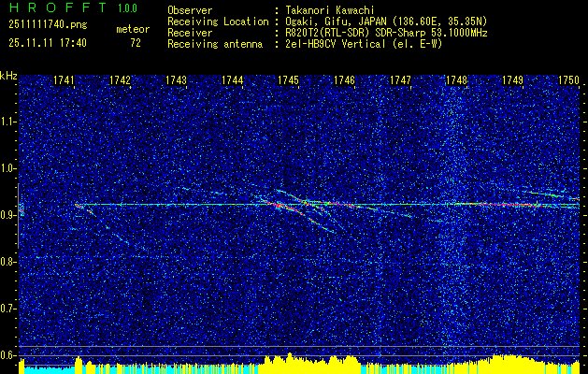Click the 1748 time marker
This screenshot has width=588, height=374.
click(x=457, y=80)
